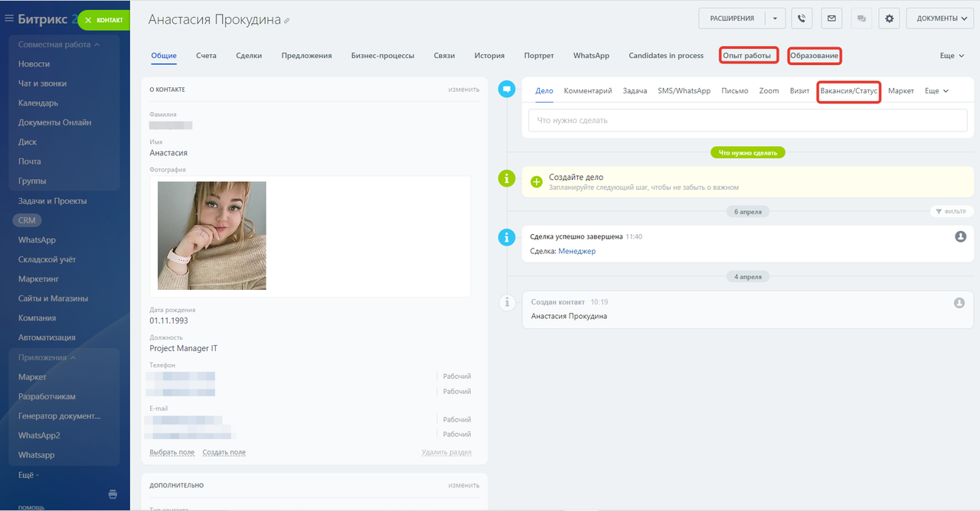Open Candidates in process tab
This screenshot has height=511, width=980.
(x=666, y=56)
